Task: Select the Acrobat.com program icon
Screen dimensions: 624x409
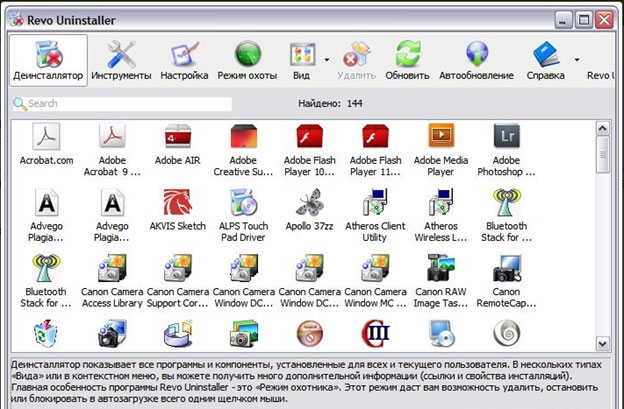Action: [47, 144]
